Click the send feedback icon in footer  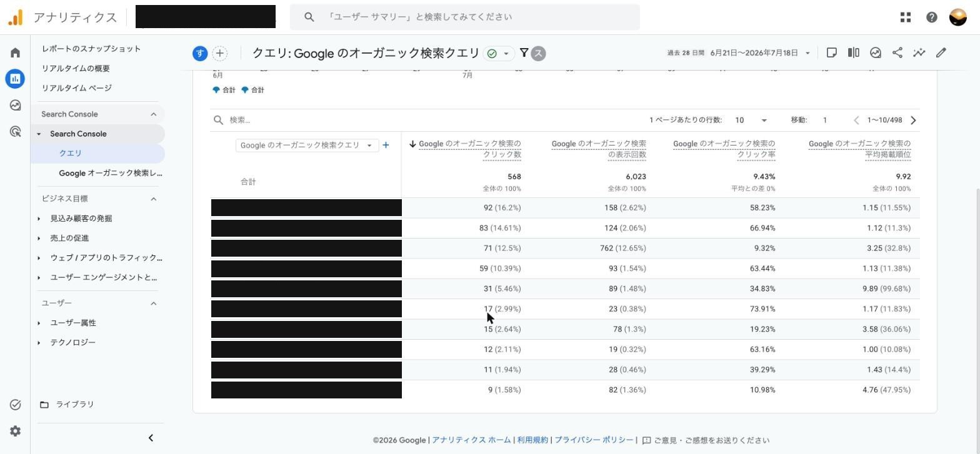coord(647,440)
